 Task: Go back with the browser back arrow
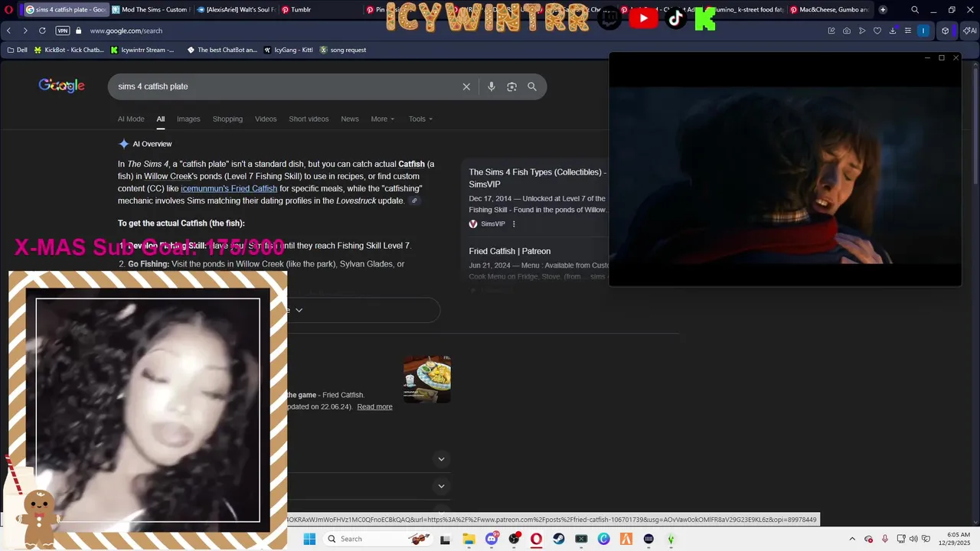coord(8,31)
